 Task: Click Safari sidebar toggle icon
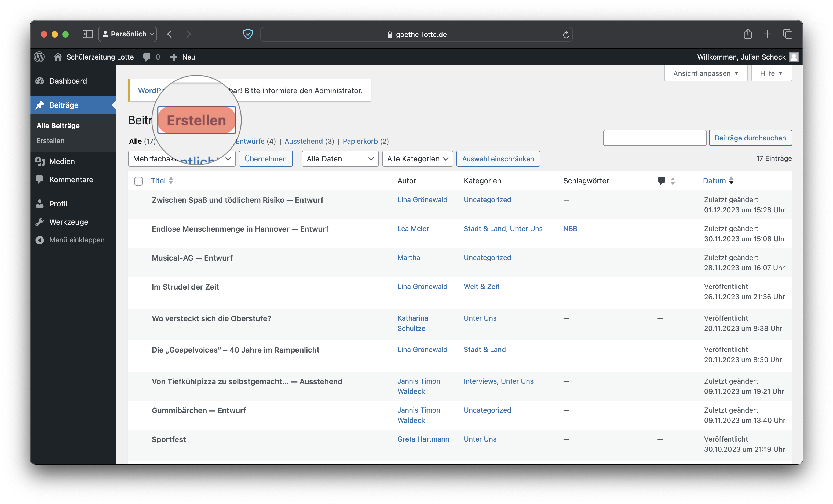coord(87,34)
